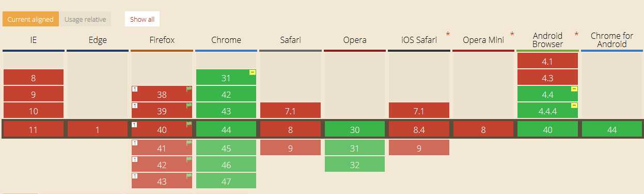This screenshot has height=194, width=644.
Task: Click the flag icon on Firefox 38
Action: (189, 89)
